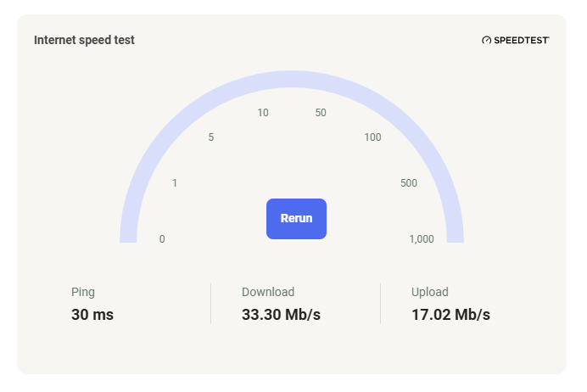The height and width of the screenshot is (392, 587).
Task: Select the 33.30 Mb/s download value
Action: (x=281, y=315)
